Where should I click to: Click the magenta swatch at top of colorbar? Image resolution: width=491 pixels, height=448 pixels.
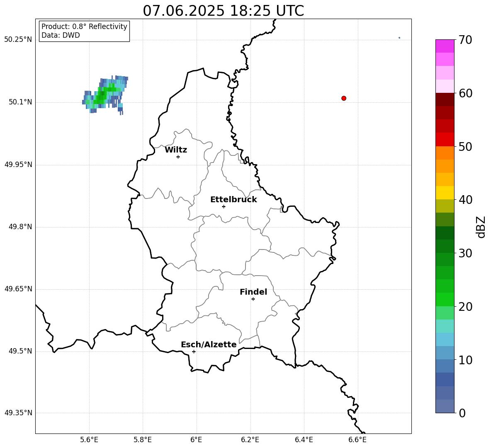445,46
